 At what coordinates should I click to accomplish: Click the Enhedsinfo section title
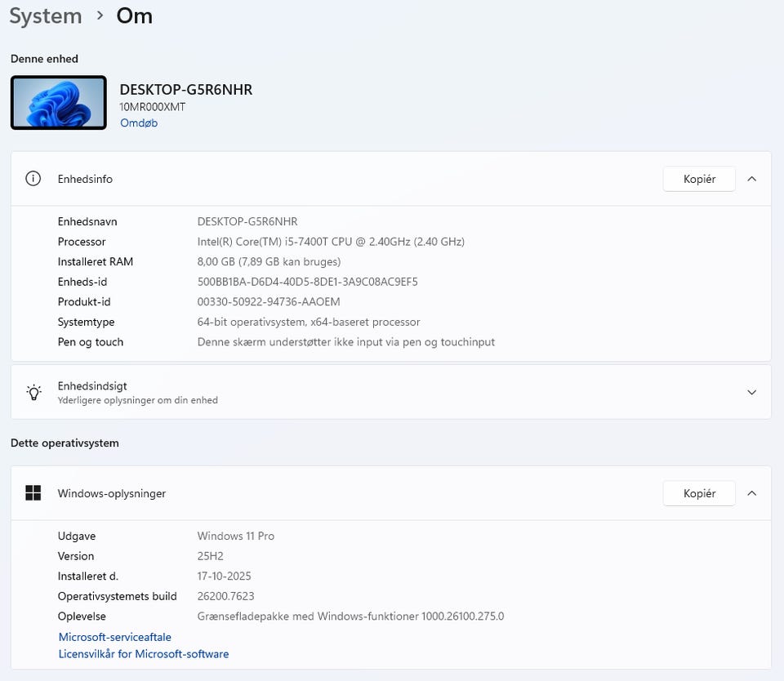coord(85,179)
